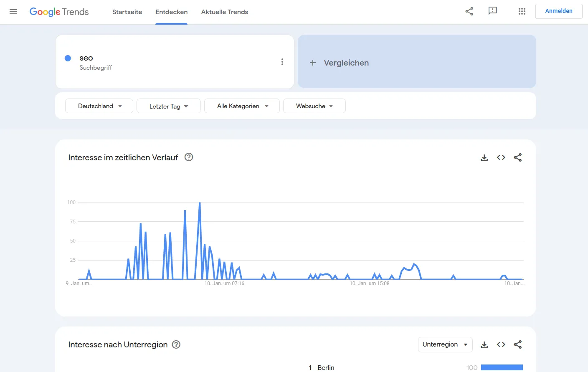Share the Unterregion map
Viewport: 588px width, 372px height.
pos(518,344)
